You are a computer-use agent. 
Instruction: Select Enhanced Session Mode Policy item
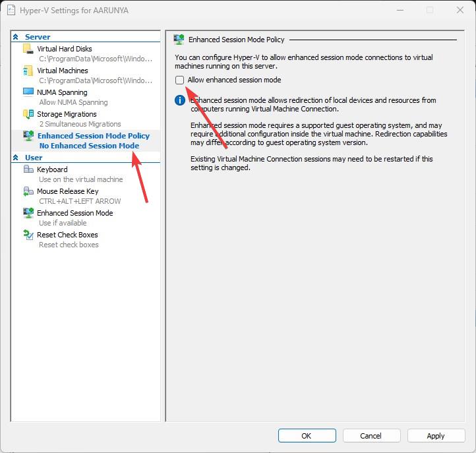tap(94, 136)
